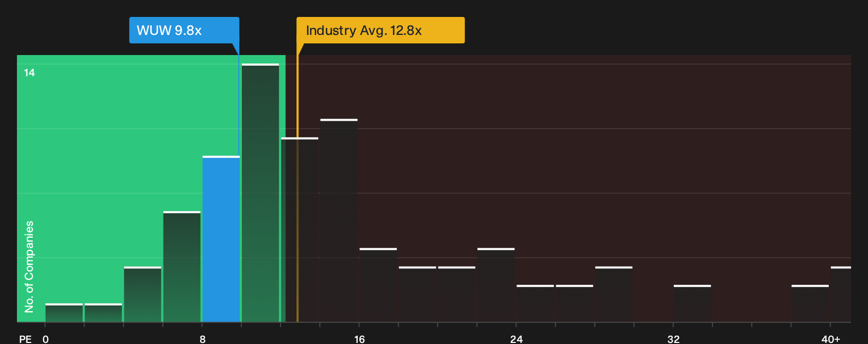Select the tallest bar of 14 companies
The width and height of the screenshot is (868, 344).
[260, 193]
